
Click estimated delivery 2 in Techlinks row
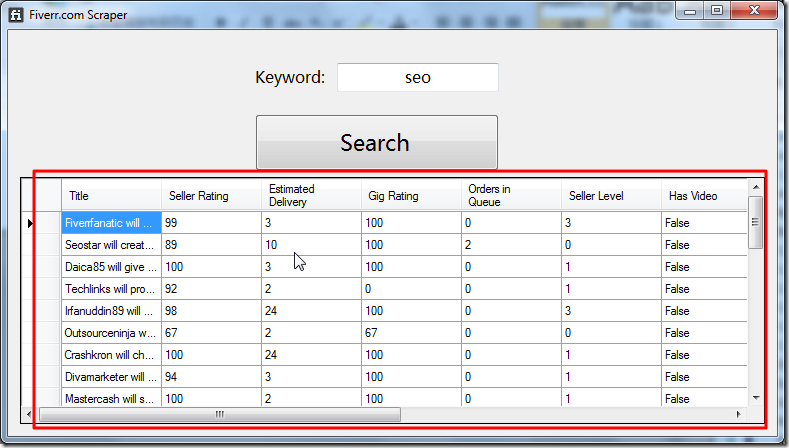[311, 289]
